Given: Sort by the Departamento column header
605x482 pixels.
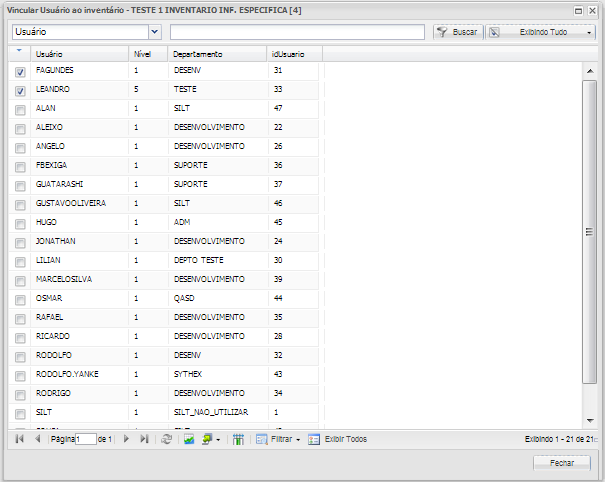Looking at the screenshot, I should (217, 54).
